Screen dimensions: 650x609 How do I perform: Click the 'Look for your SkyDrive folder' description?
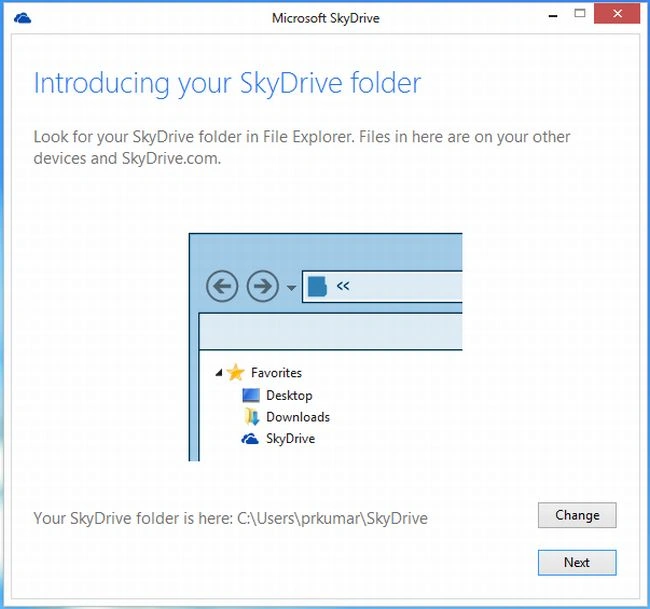point(302,148)
